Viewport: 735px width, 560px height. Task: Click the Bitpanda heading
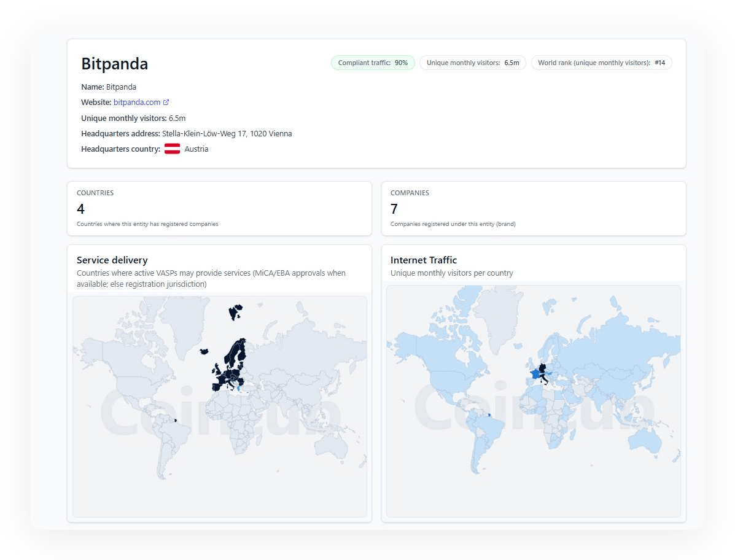pos(114,64)
